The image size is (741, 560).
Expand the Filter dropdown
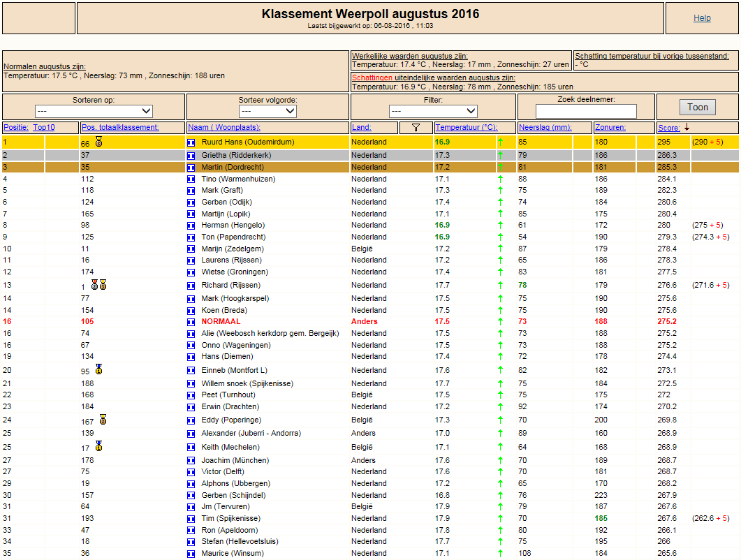tap(433, 111)
